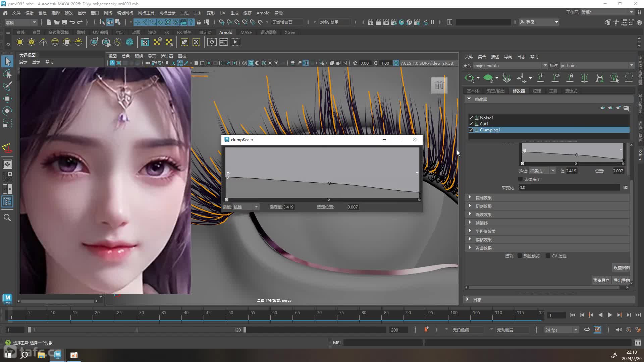Click the 导出导向 button
This screenshot has height=362, width=644.
[622, 280]
